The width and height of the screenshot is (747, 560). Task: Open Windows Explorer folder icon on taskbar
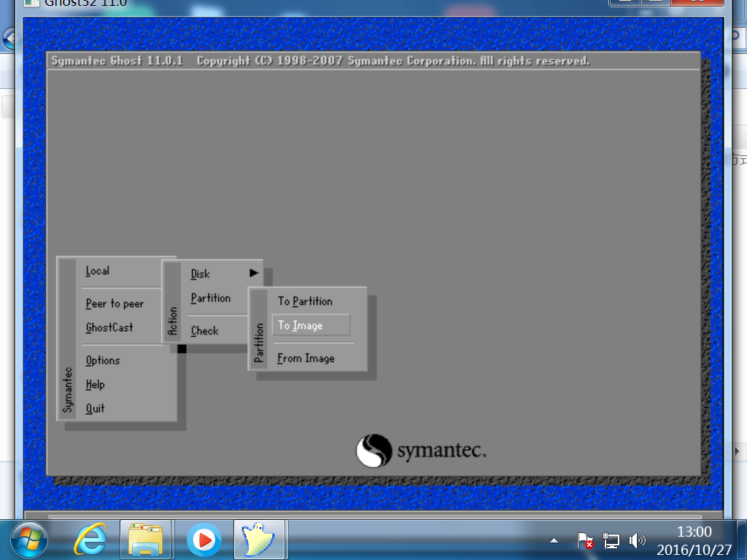[x=146, y=540]
